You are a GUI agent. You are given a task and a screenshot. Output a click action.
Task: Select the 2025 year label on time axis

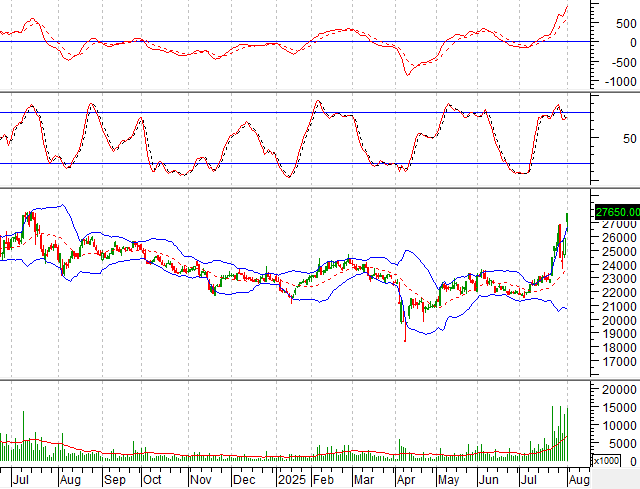coord(292,479)
